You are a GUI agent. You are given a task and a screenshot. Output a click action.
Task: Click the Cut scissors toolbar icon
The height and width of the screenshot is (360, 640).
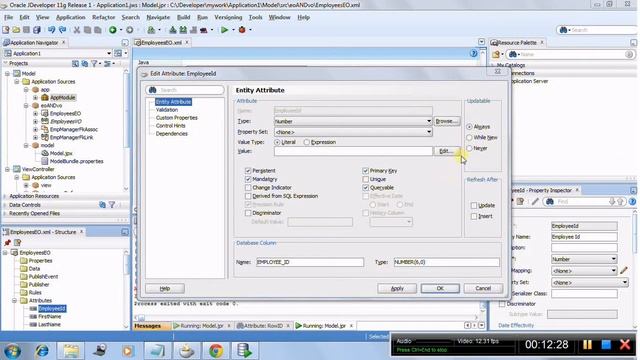tap(76, 30)
